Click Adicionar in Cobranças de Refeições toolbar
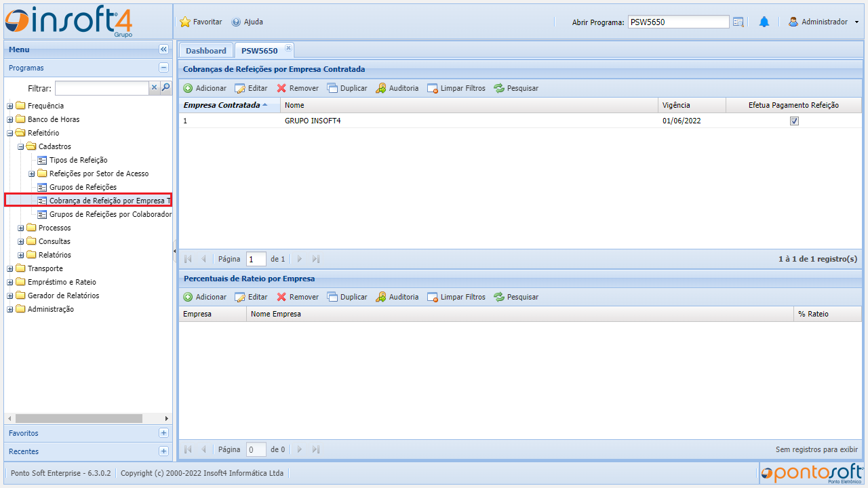 tap(205, 88)
